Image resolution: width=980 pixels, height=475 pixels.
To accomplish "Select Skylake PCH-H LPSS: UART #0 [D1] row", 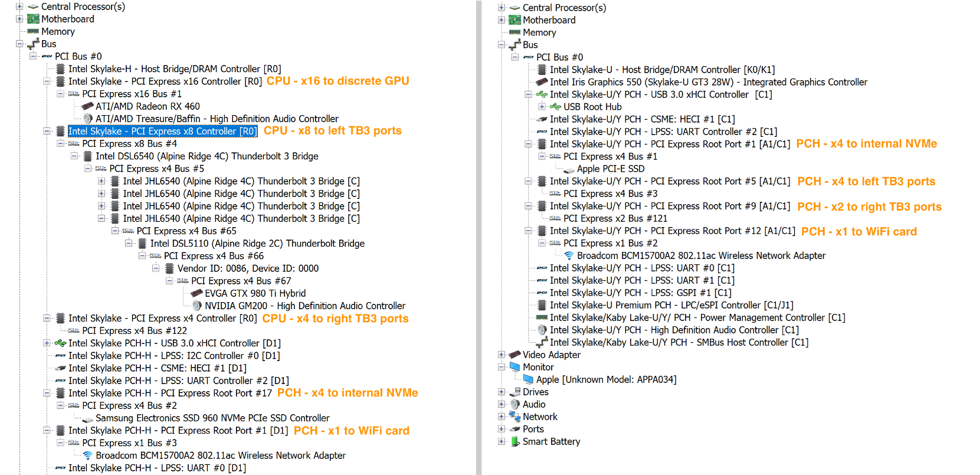I will [x=158, y=468].
